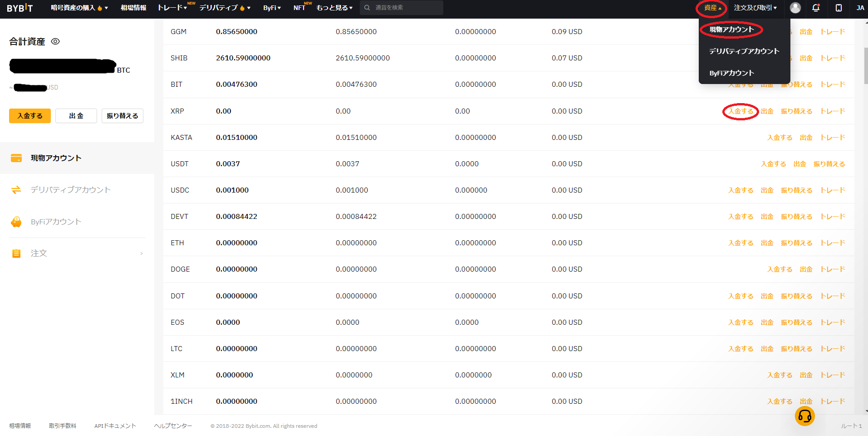Click the mobile app download icon
868x436 pixels.
tap(839, 8)
